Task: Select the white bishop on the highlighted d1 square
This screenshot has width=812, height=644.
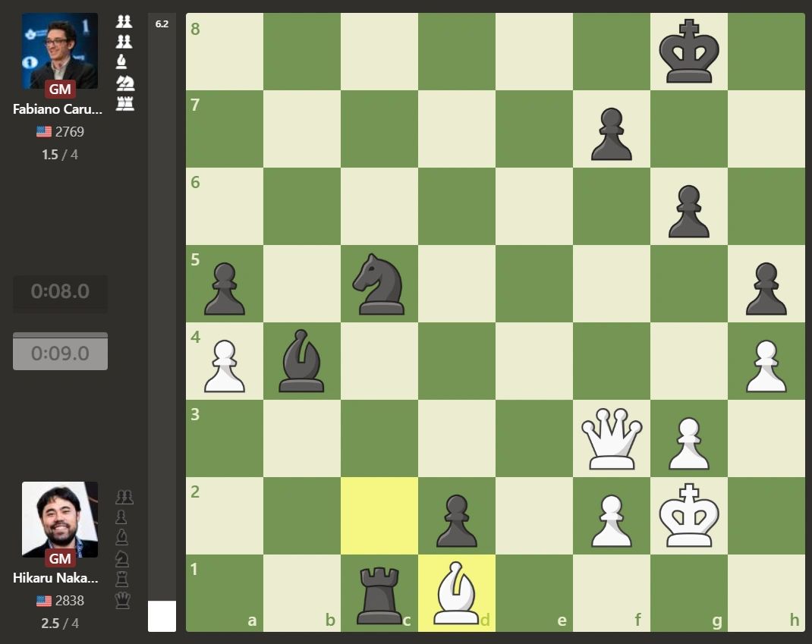Action: pyautogui.click(x=458, y=594)
